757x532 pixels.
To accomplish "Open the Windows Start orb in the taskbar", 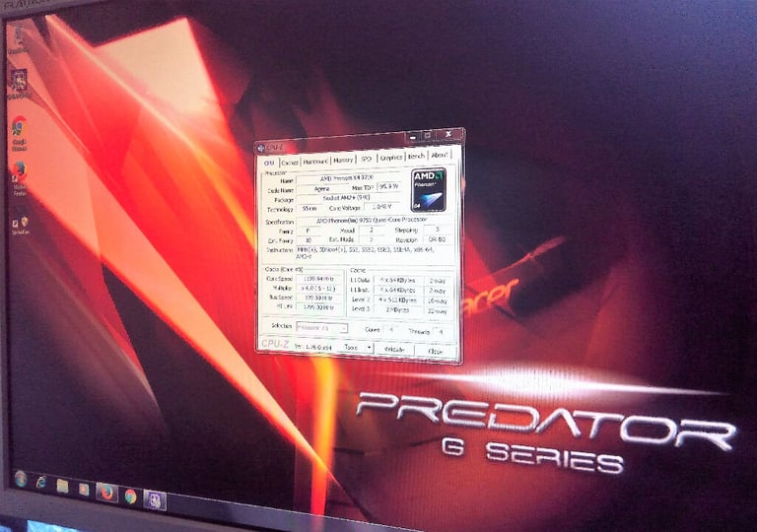I will coord(21,479).
